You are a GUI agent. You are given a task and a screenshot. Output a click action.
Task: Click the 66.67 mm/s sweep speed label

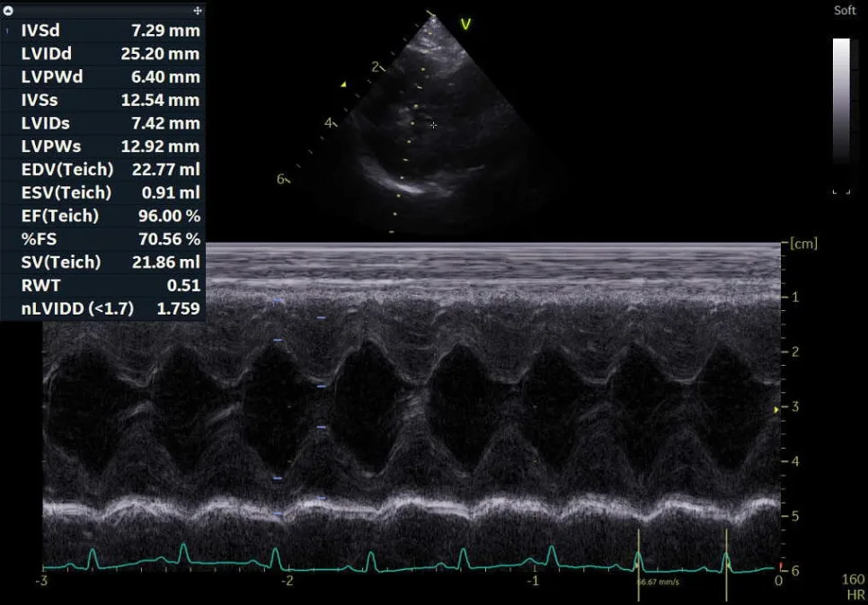tap(657, 583)
